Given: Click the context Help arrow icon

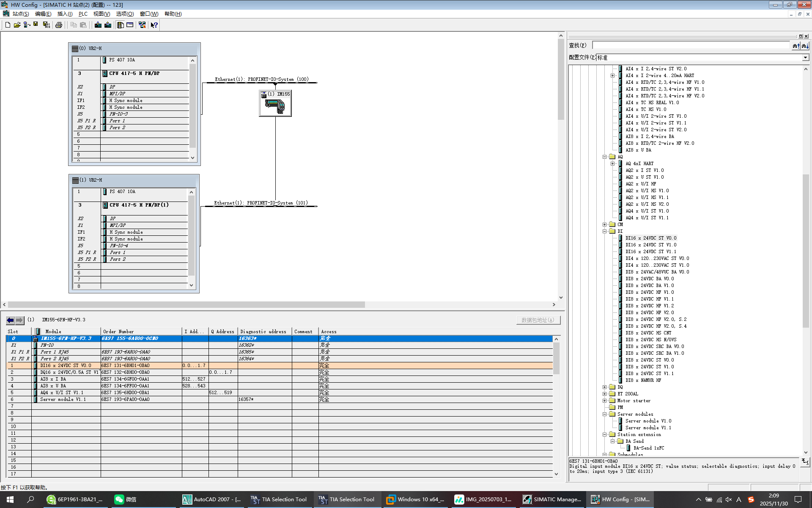Looking at the screenshot, I should click(154, 25).
